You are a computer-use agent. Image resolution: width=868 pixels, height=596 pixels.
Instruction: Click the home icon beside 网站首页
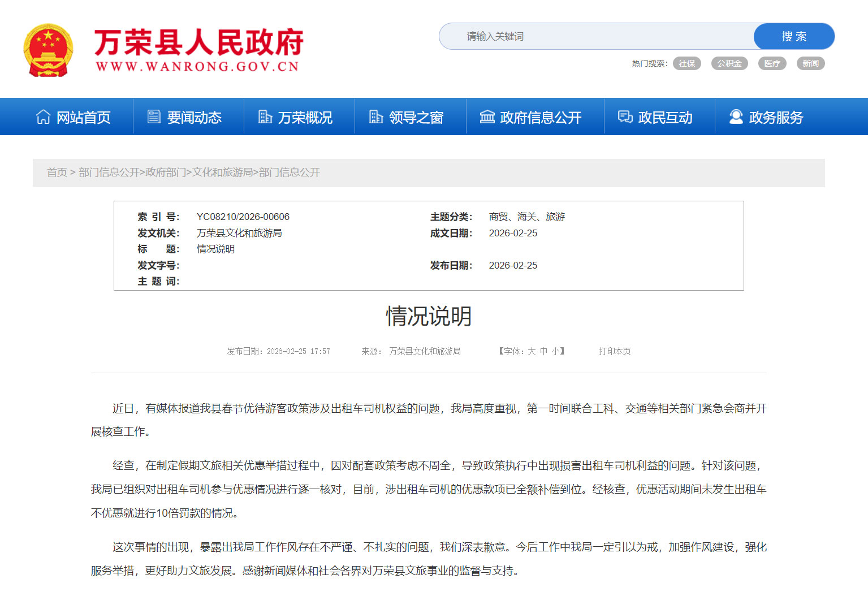point(43,116)
